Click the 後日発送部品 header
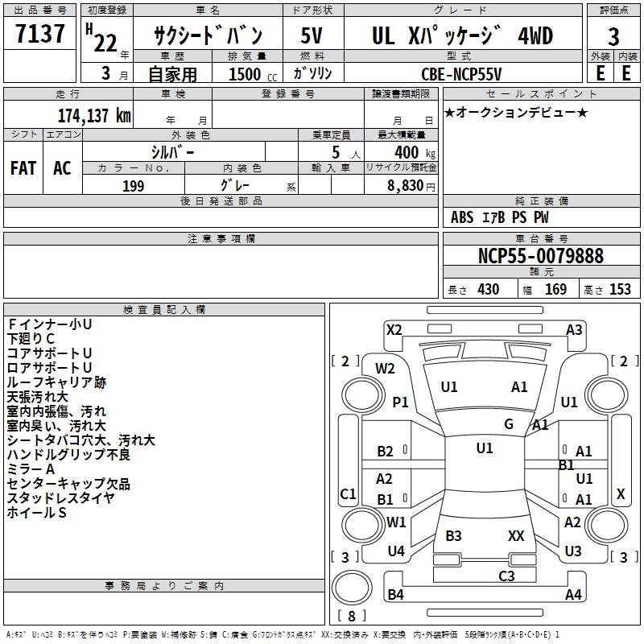Viewport: 644px width, 644px height. point(221,201)
